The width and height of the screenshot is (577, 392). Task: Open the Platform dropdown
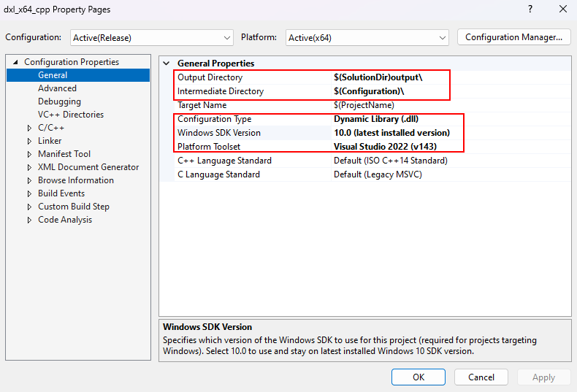pos(367,37)
